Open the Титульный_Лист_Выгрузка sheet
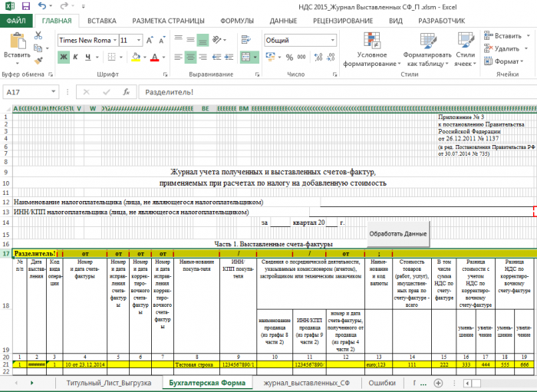The width and height of the screenshot is (537, 392). (109, 383)
